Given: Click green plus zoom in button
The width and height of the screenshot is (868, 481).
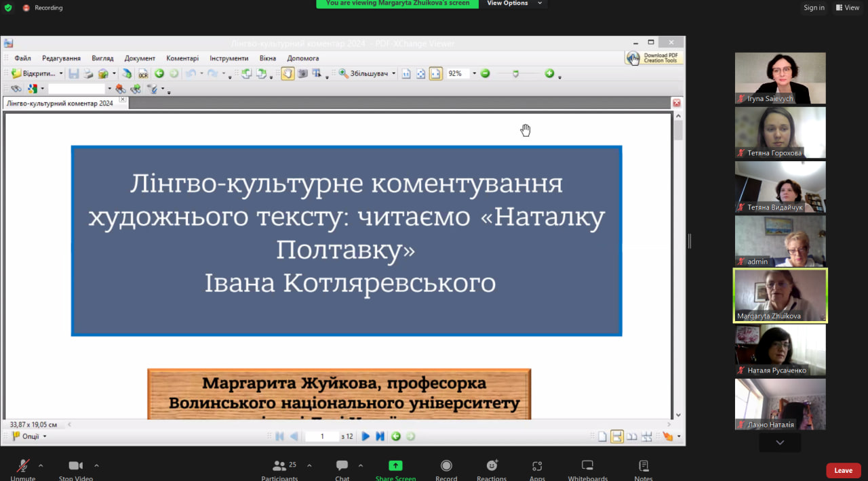Looking at the screenshot, I should [549, 74].
